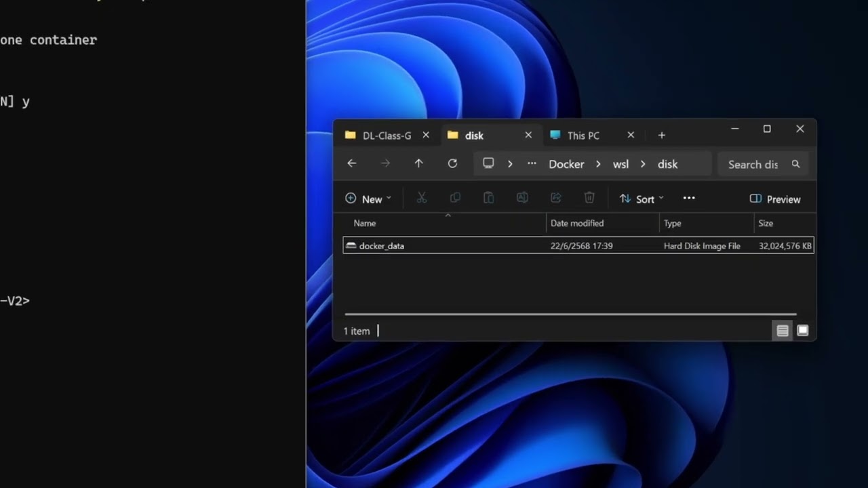Open the address bar ellipsis overflow

click(532, 163)
